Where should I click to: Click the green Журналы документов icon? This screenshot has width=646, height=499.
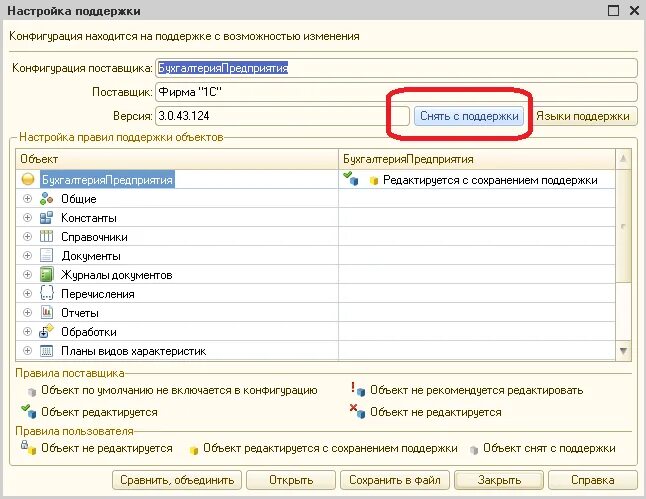pyautogui.click(x=47, y=274)
